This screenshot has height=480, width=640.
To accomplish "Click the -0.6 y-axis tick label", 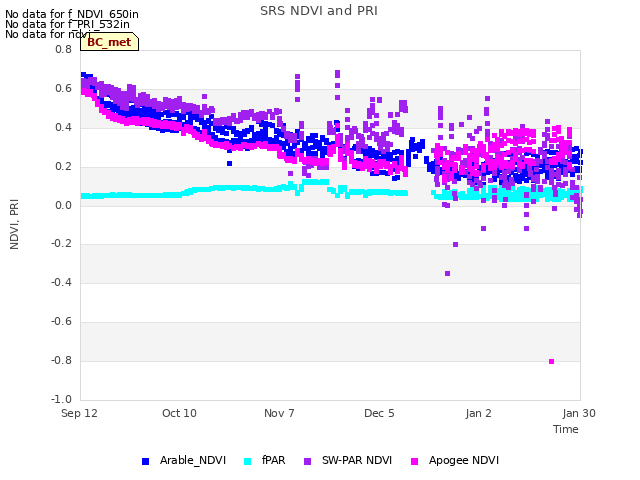I will point(61,322).
